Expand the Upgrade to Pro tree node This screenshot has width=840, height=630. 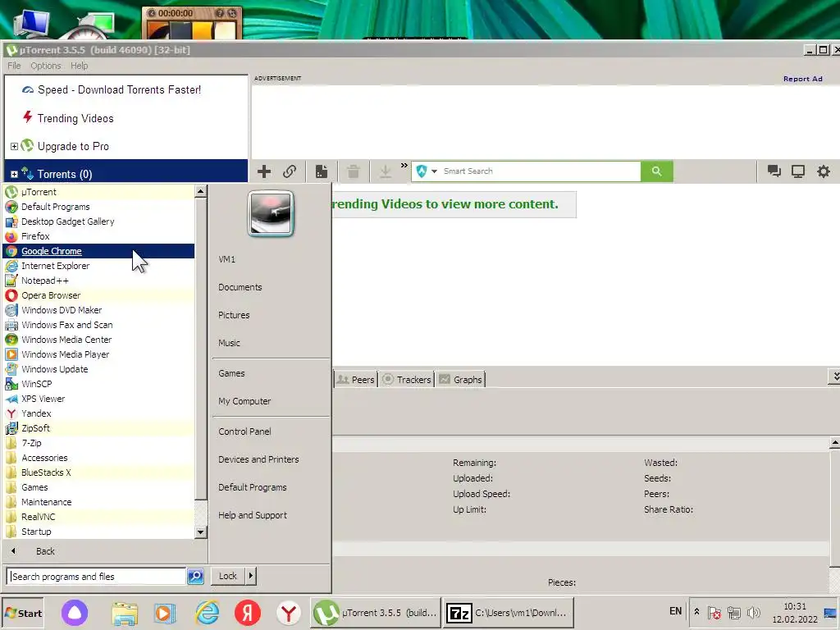[15, 146]
